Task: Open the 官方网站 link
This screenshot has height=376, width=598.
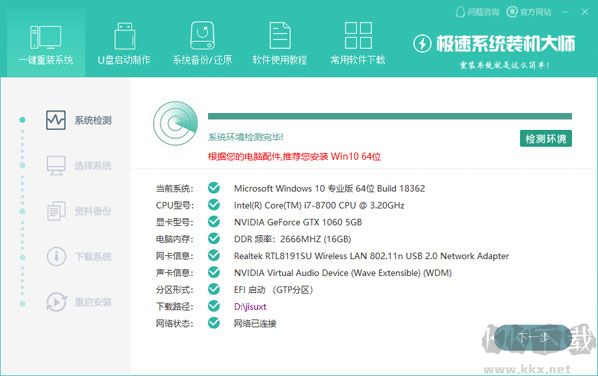Action: (529, 12)
